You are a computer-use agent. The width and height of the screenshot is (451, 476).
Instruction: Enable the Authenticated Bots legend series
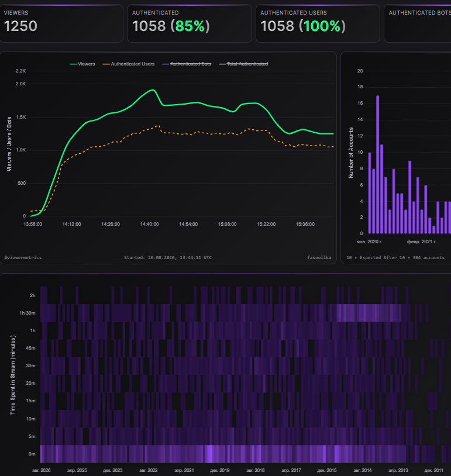pyautogui.click(x=187, y=64)
